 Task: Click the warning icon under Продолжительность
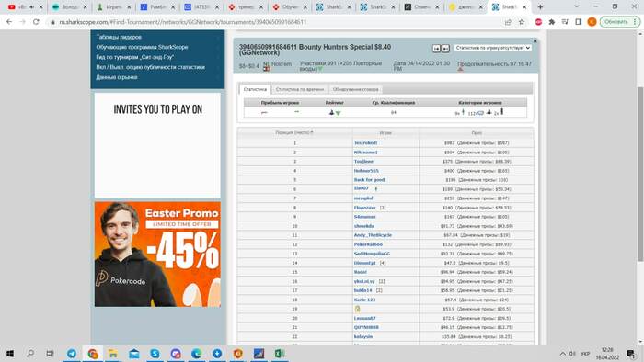pos(460,69)
